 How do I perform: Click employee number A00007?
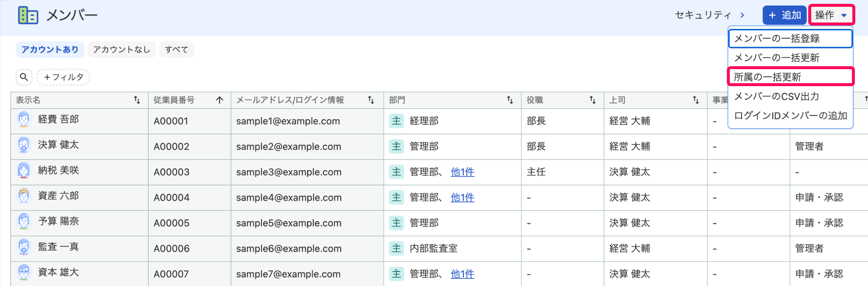click(171, 274)
